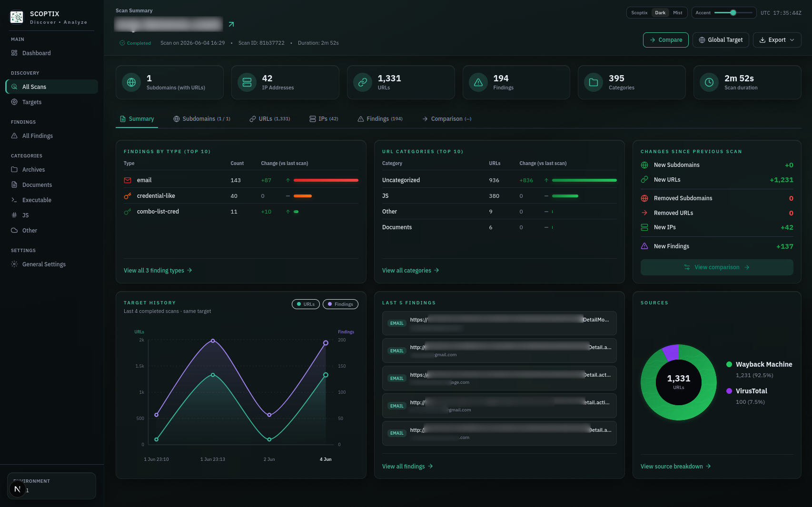Select the Executable category icon
Image resolution: width=812 pixels, height=507 pixels.
(x=14, y=200)
